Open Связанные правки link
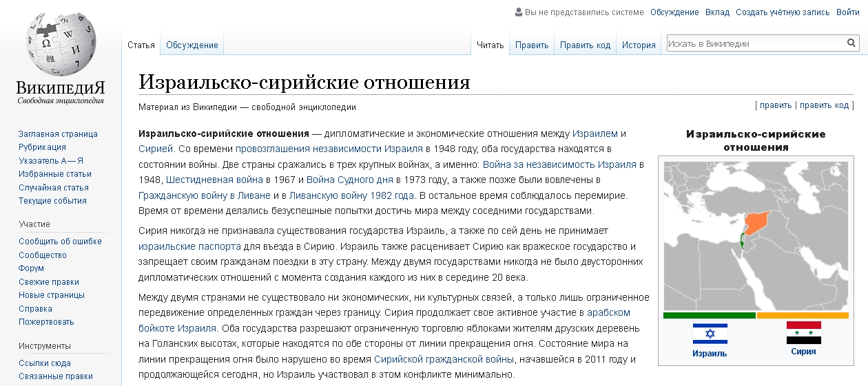Image resolution: width=868 pixels, height=386 pixels. coord(56,376)
